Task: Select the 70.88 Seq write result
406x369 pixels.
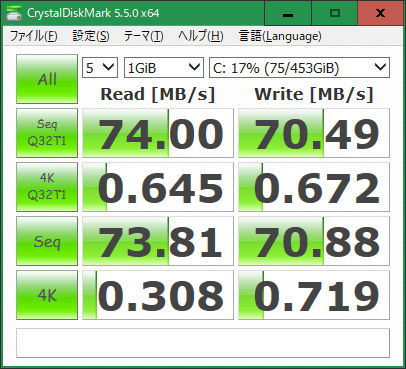Action: (x=314, y=241)
